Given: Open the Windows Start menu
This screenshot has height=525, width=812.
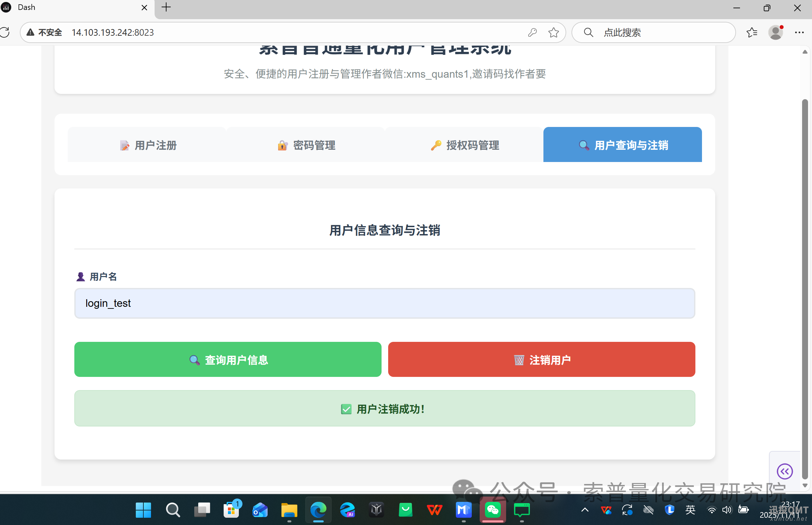Looking at the screenshot, I should (x=143, y=510).
